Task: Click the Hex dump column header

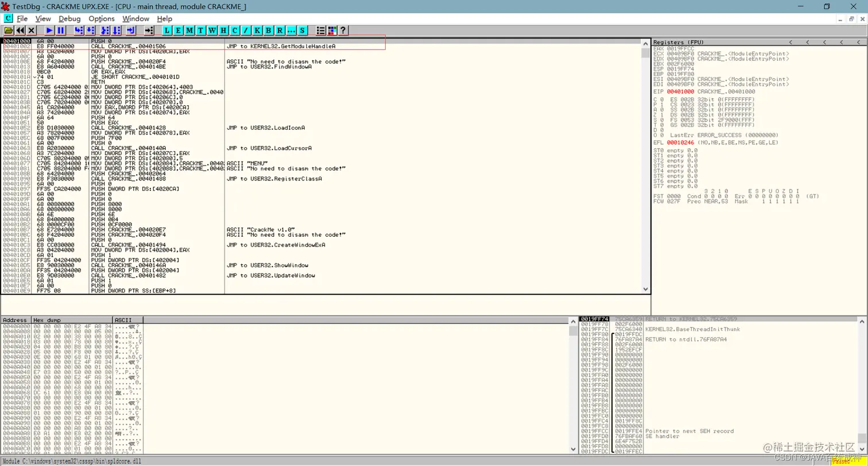Action: click(72, 319)
